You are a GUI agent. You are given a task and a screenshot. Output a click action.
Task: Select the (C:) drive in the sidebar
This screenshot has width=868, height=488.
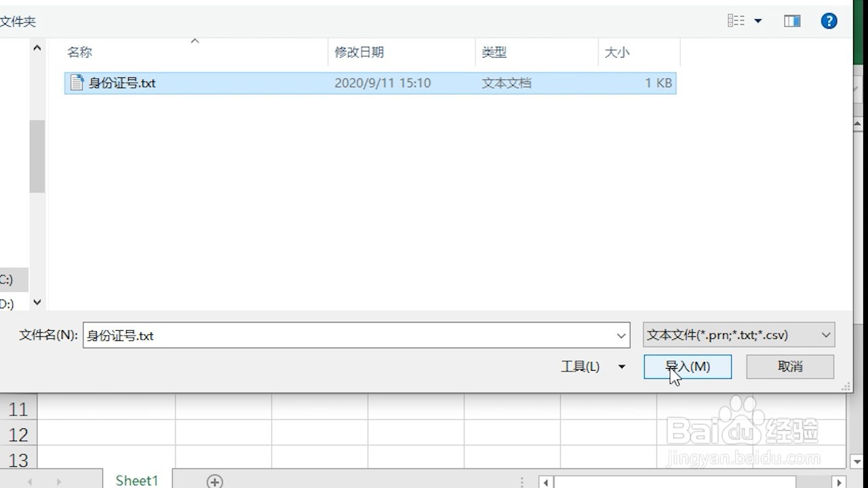click(x=7, y=279)
